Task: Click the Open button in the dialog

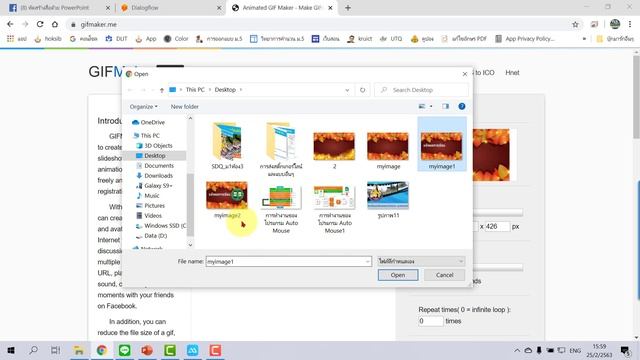Action: 398,275
